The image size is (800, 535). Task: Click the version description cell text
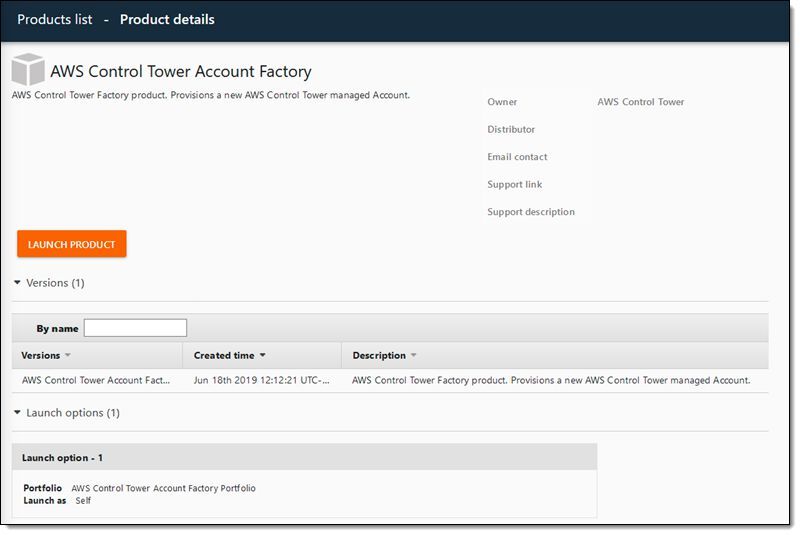(x=551, y=380)
